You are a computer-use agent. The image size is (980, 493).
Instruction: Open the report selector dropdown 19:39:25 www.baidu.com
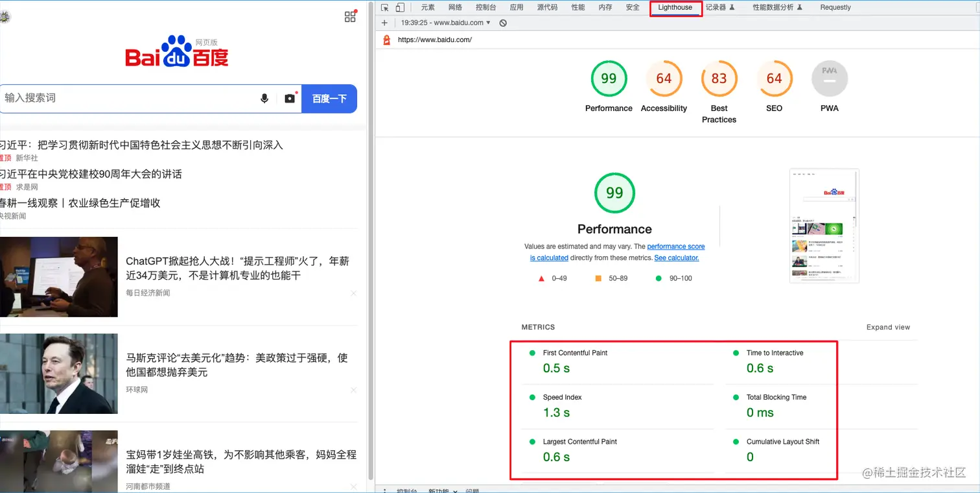446,23
